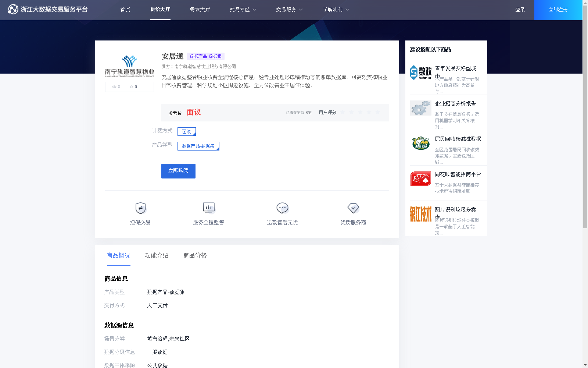
Task: Switch to the 商品价格 tab
Action: tap(195, 255)
